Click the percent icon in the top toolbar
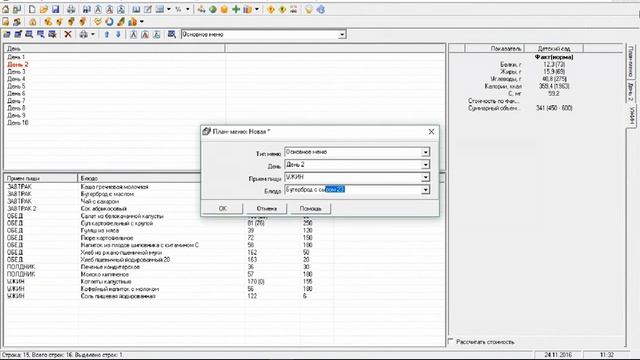 point(178,9)
